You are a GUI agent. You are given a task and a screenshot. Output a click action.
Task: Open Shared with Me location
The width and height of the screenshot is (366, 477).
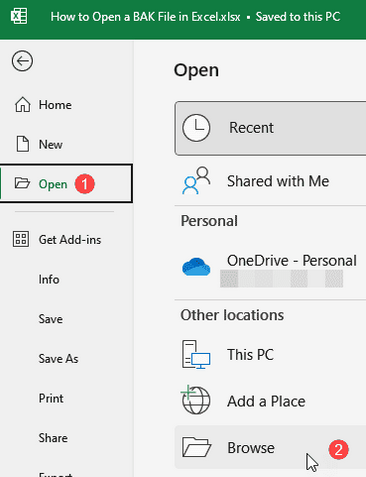click(270, 181)
